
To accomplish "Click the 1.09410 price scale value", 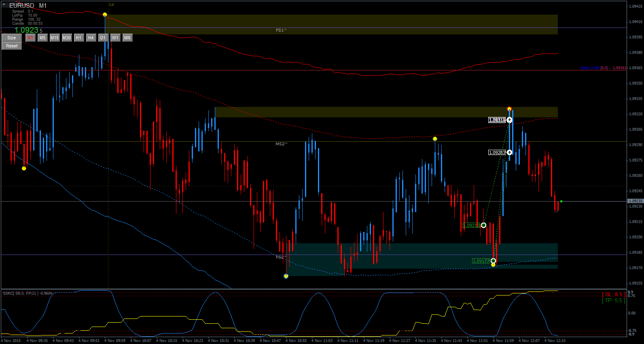I will [636, 22].
